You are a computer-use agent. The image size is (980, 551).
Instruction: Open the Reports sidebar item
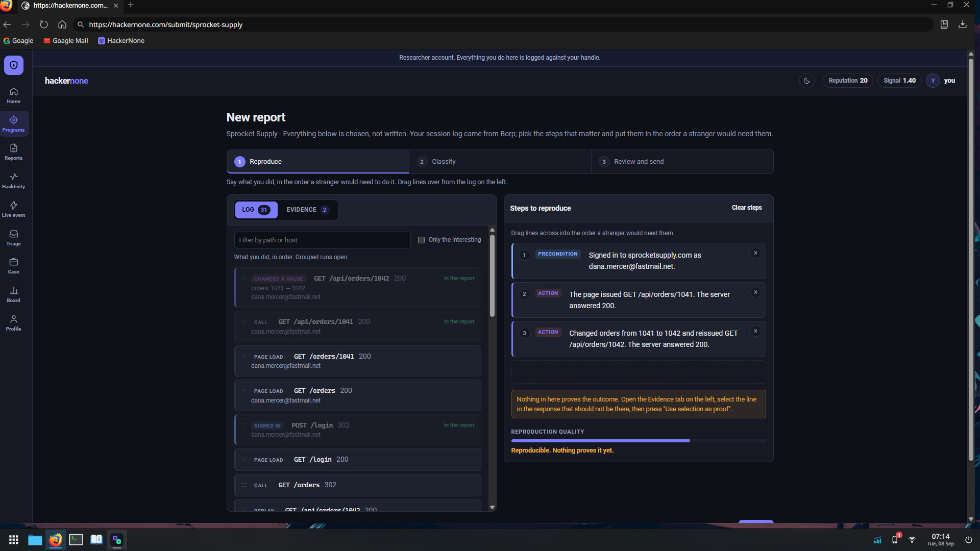pos(14,152)
